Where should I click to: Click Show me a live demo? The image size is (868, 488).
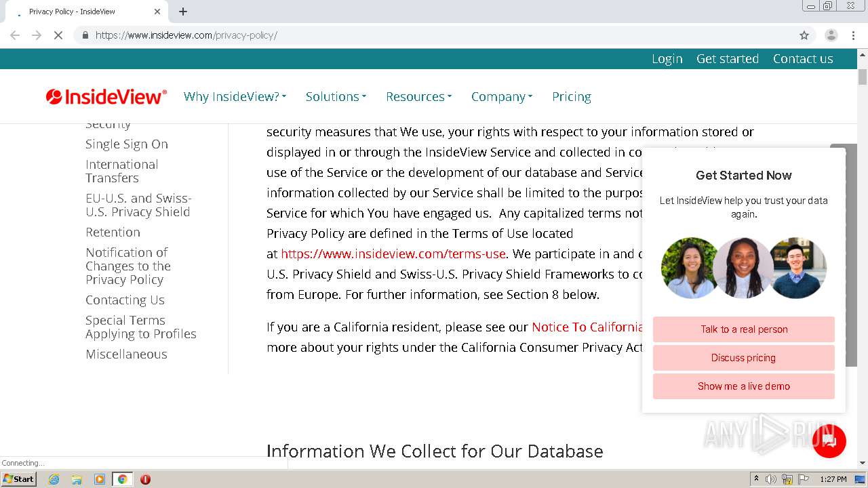pos(744,386)
